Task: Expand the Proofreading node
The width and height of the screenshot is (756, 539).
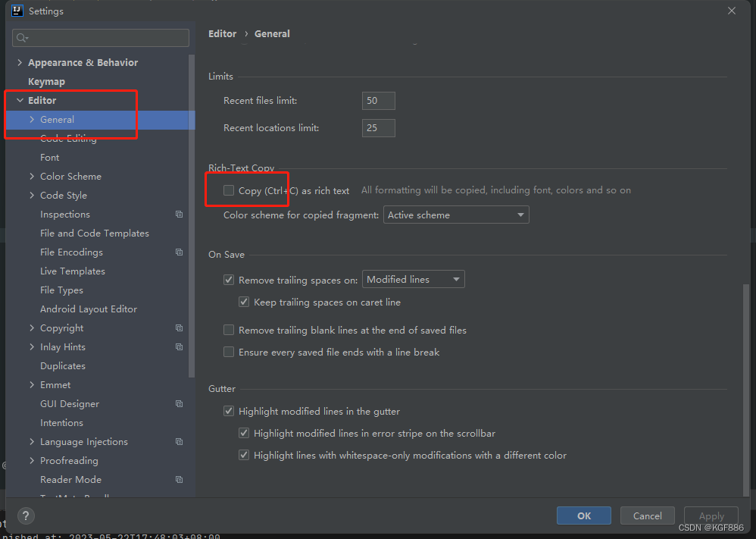Action: click(x=32, y=460)
